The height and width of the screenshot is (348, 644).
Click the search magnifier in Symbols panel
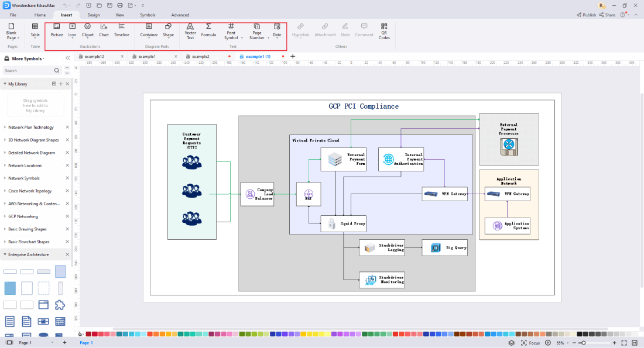57,71
